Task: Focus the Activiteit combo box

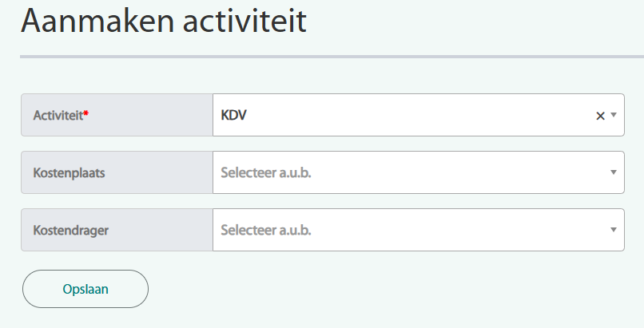Action: 400,116
